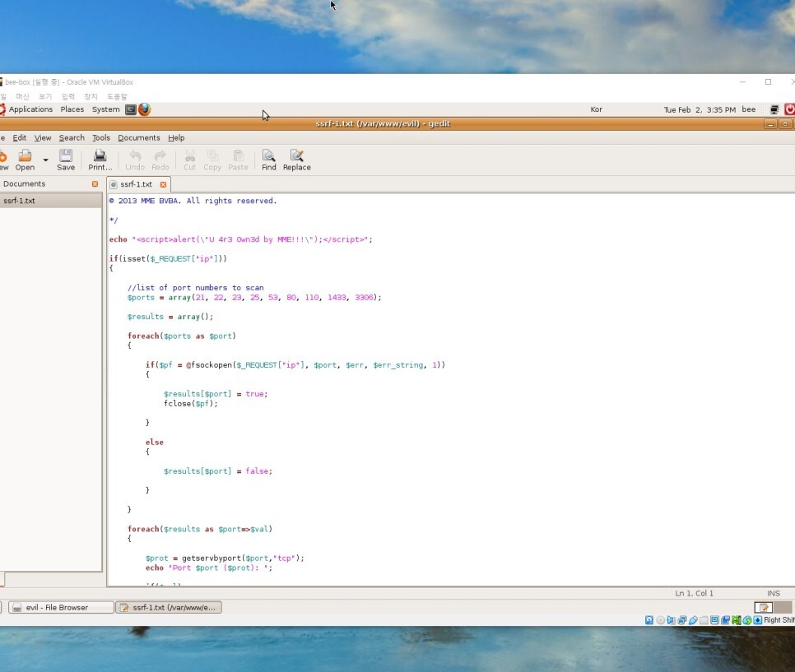Image resolution: width=795 pixels, height=672 pixels.
Task: Click the copyright 2013 MME BVBA line
Action: tap(193, 201)
